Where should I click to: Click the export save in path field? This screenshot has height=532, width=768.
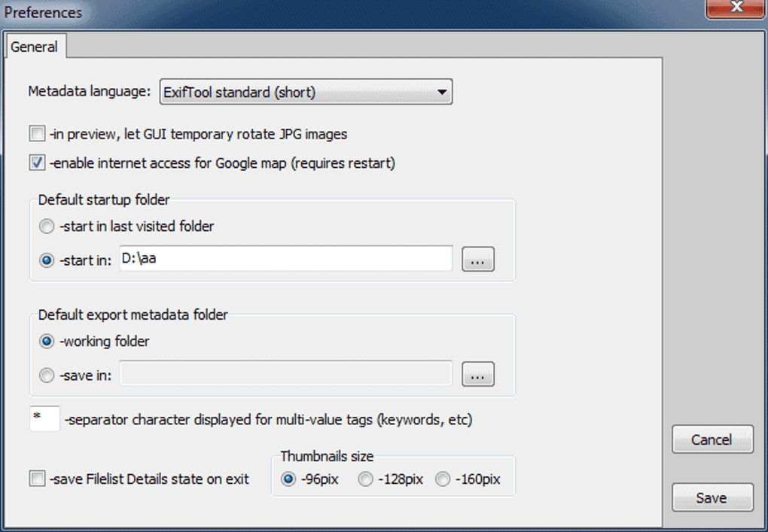[x=285, y=373]
